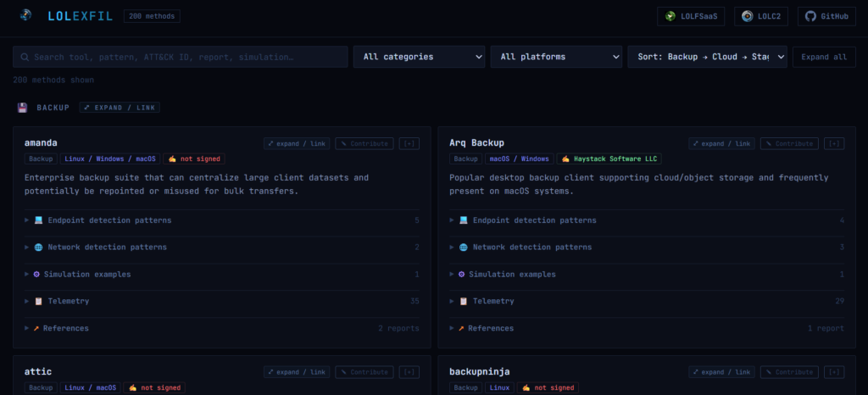
Task: Click the backupninja Linux platform tag
Action: click(499, 388)
